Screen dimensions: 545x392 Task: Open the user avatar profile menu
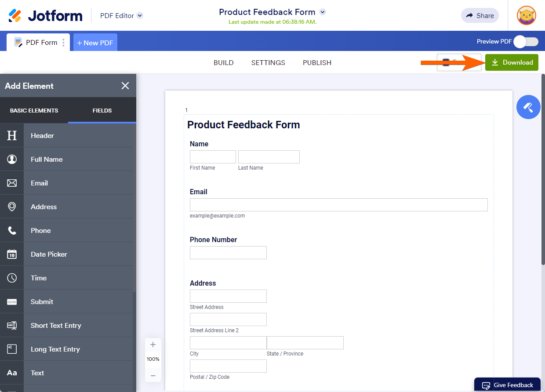pos(526,16)
